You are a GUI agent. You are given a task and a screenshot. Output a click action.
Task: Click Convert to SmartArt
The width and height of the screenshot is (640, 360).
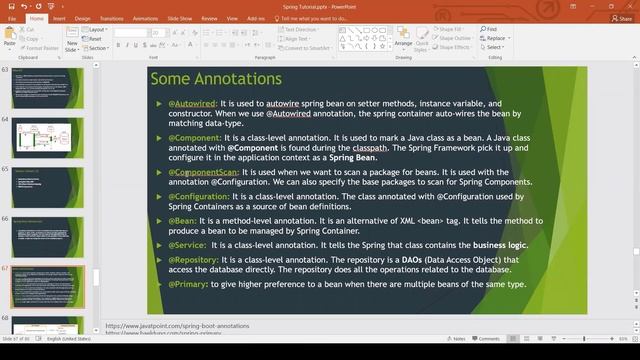(304, 48)
